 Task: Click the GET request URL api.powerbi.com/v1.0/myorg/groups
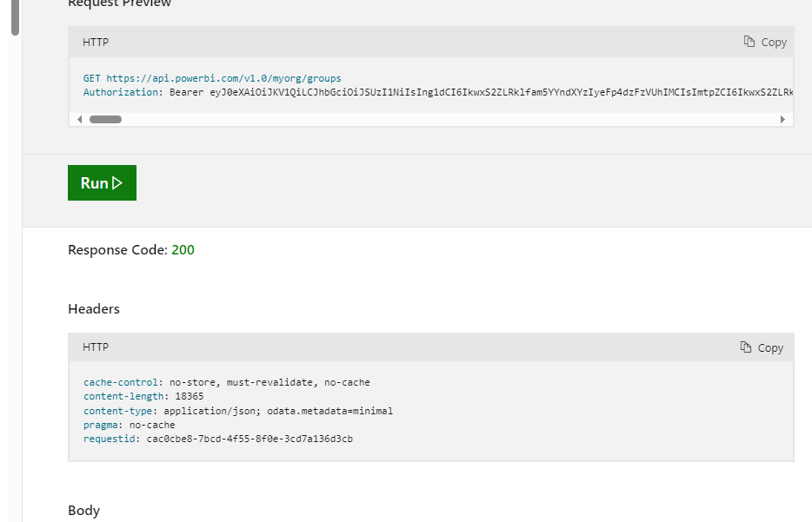[223, 78]
